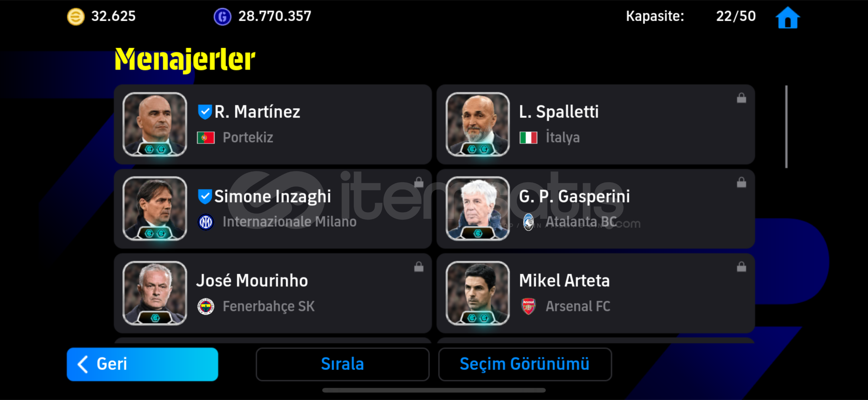Click the gold eFootball coin icon
The image size is (868, 400).
pyautogui.click(x=76, y=17)
